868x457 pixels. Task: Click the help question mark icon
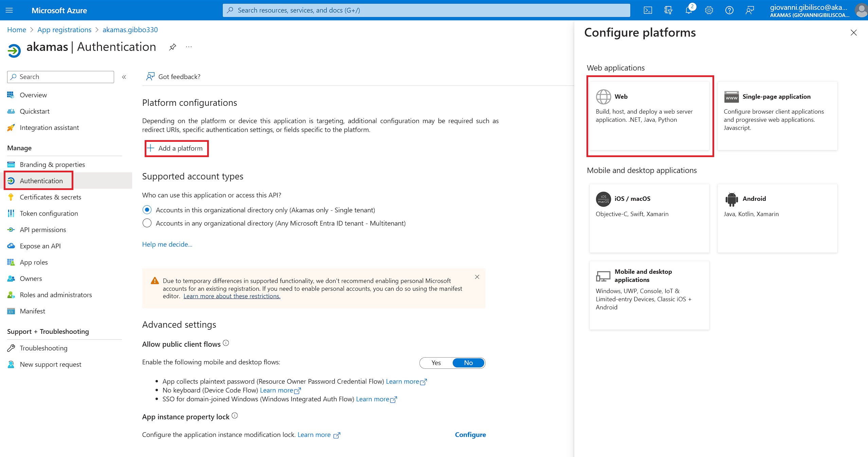coord(729,10)
